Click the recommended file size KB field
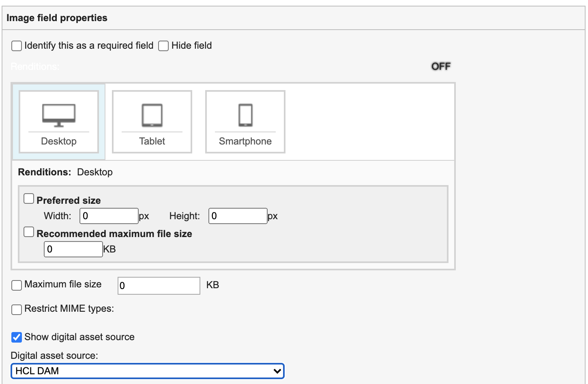The image size is (588, 384). [x=73, y=249]
